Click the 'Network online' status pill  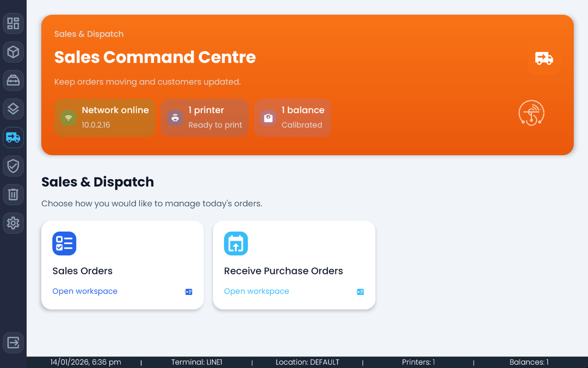pos(105,118)
